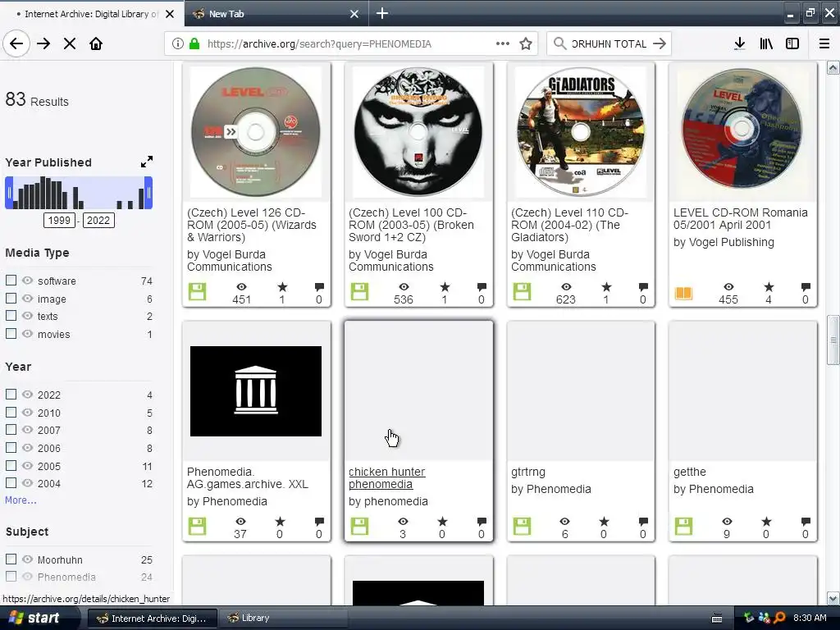840x630 pixels.
Task: Click the address bar URL
Action: (319, 44)
